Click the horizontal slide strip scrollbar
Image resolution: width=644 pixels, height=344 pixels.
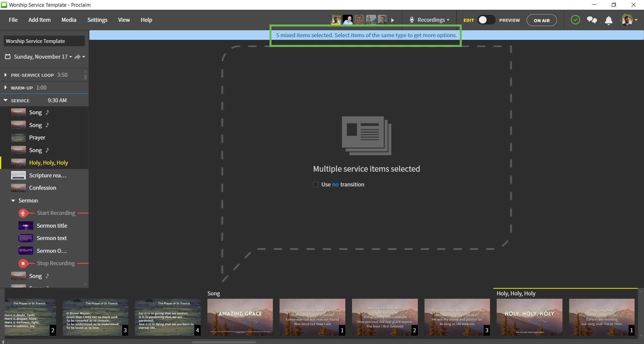(x=224, y=342)
